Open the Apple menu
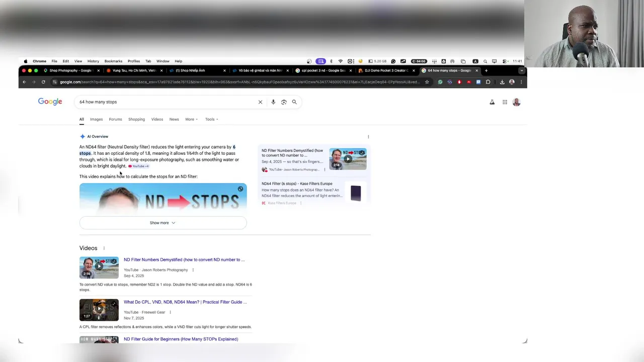The width and height of the screenshot is (644, 362). [x=26, y=61]
